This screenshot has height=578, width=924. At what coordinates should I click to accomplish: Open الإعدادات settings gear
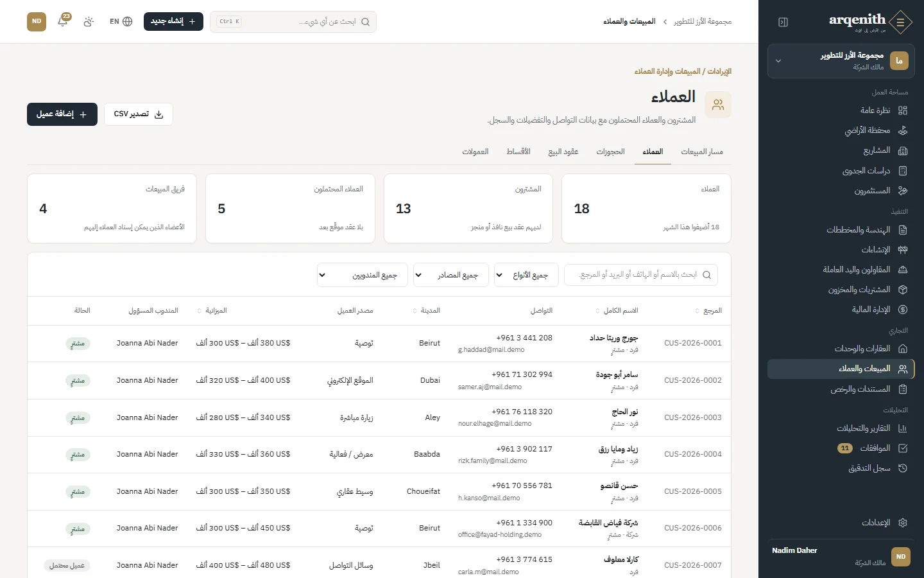[x=903, y=523]
